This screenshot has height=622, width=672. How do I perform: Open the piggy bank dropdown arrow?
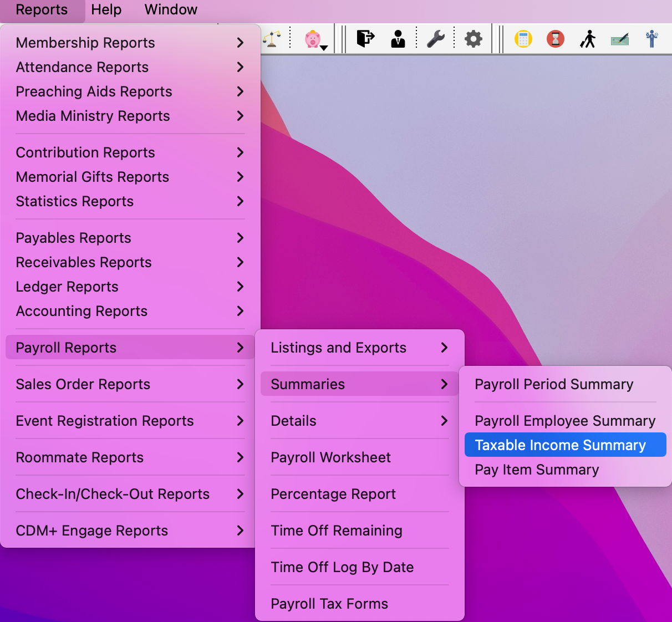324,48
